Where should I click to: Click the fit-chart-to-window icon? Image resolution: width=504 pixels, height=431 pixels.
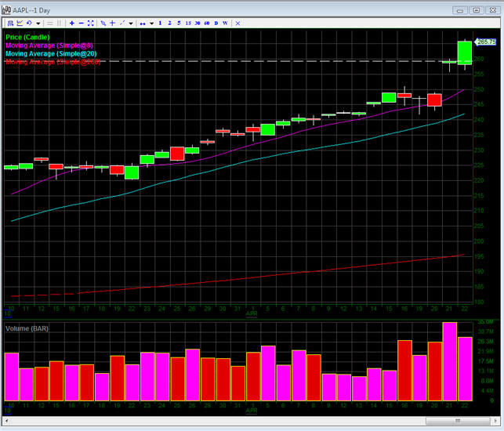[91, 24]
